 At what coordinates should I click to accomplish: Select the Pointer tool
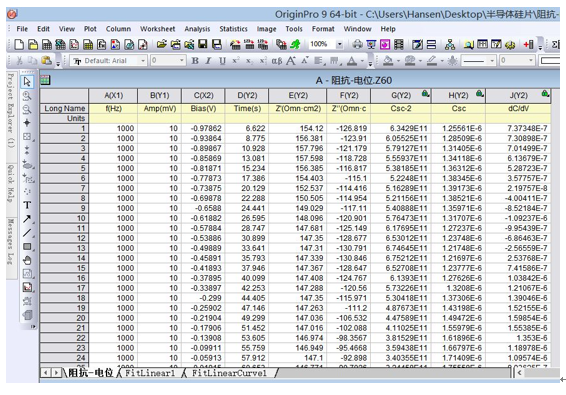point(27,82)
